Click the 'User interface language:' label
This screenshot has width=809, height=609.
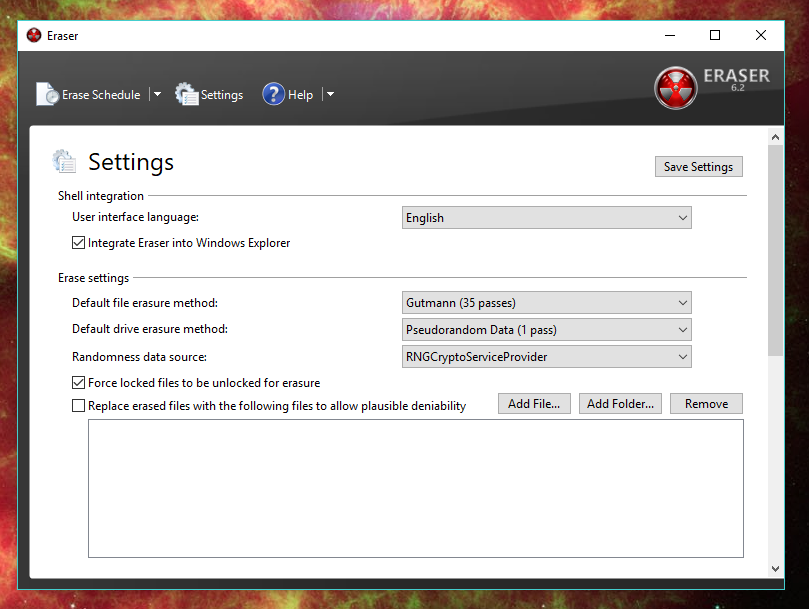135,217
